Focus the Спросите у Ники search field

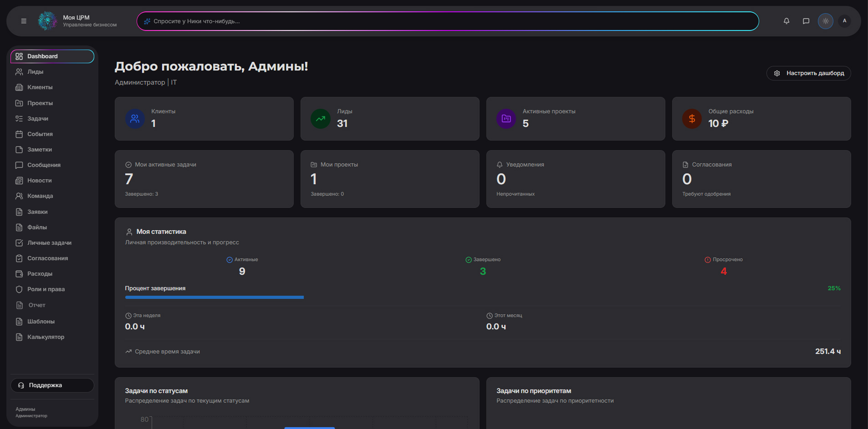point(447,21)
